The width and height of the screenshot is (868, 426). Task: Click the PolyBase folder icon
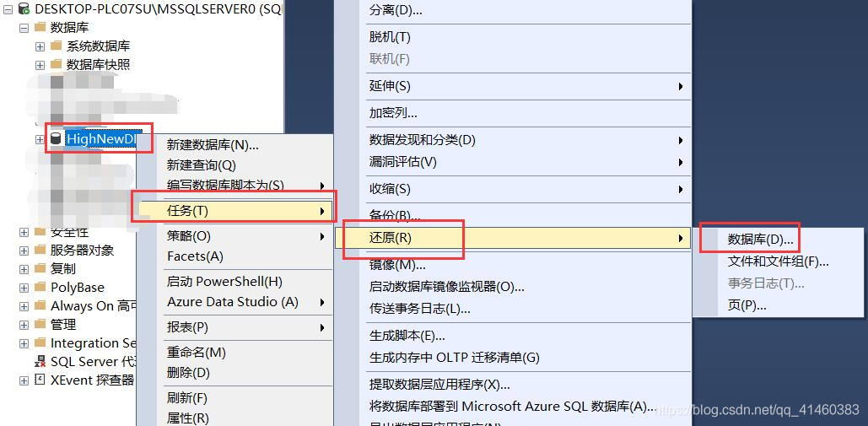[40, 287]
